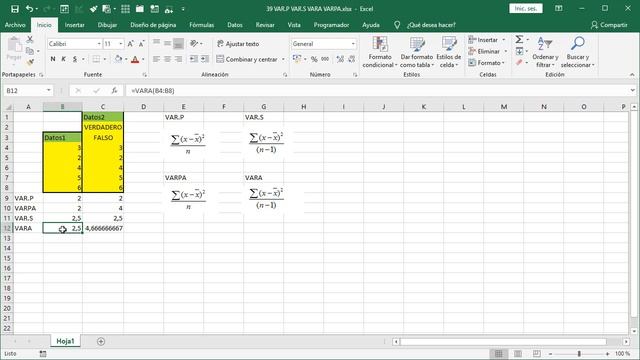The image size is (640, 360).
Task: Apply thousands separator style
Action: tap(325, 59)
